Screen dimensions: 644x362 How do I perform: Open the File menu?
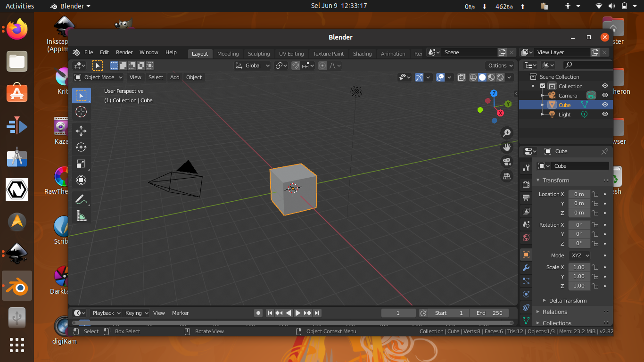[89, 52]
